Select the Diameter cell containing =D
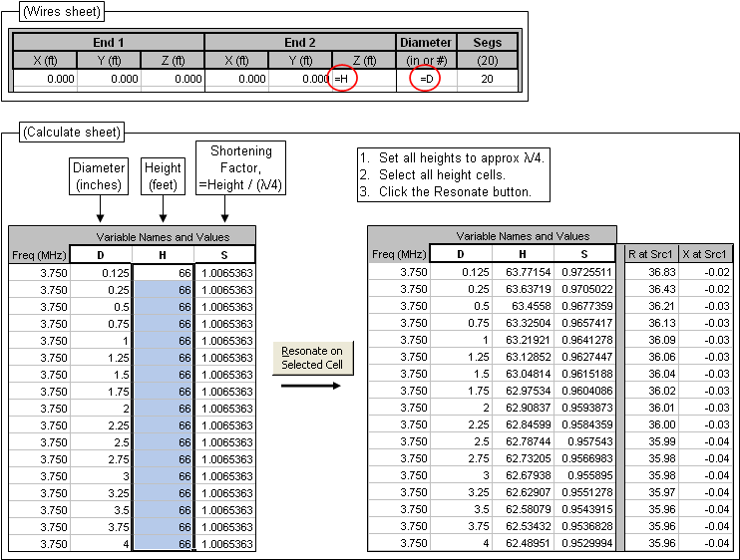 click(x=426, y=79)
